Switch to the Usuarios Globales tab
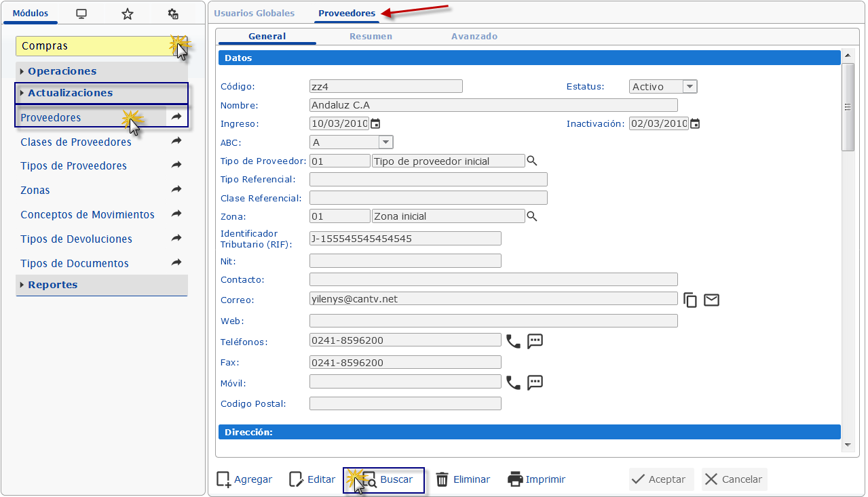Viewport: 868px width, 497px height. coord(254,13)
